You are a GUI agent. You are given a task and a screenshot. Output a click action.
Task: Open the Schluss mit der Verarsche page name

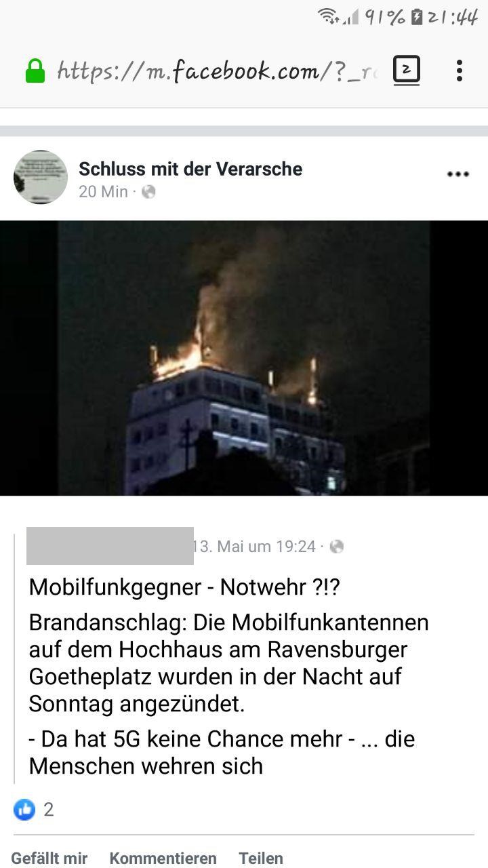click(190, 169)
